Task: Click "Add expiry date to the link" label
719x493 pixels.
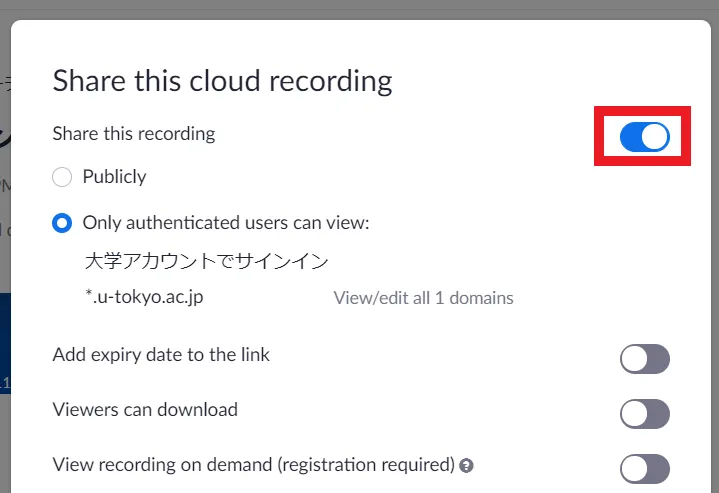Action: coord(160,355)
